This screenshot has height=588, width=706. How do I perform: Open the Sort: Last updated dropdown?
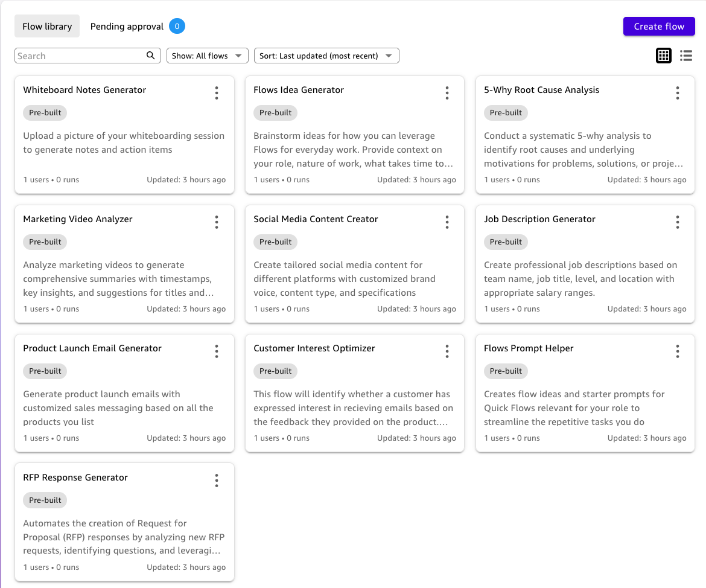point(326,56)
